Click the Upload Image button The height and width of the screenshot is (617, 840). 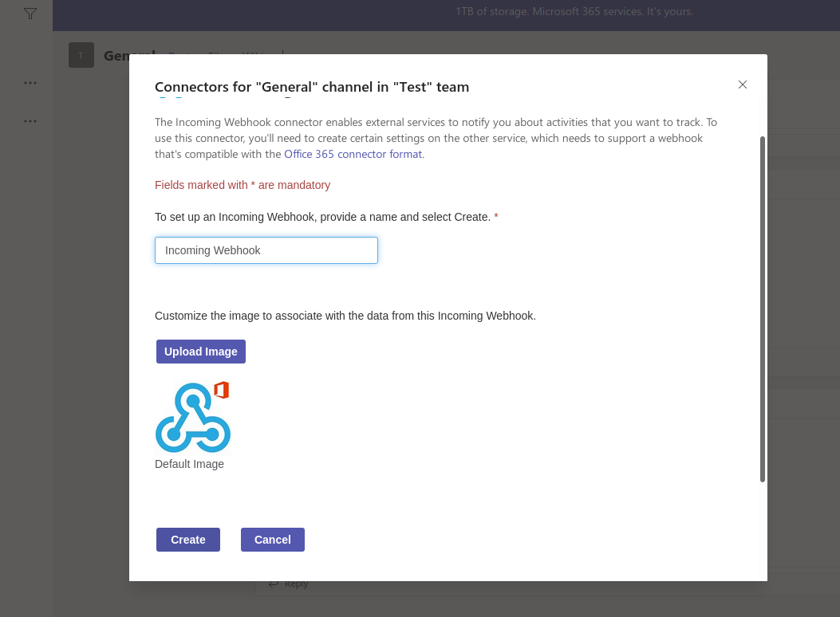click(x=201, y=352)
